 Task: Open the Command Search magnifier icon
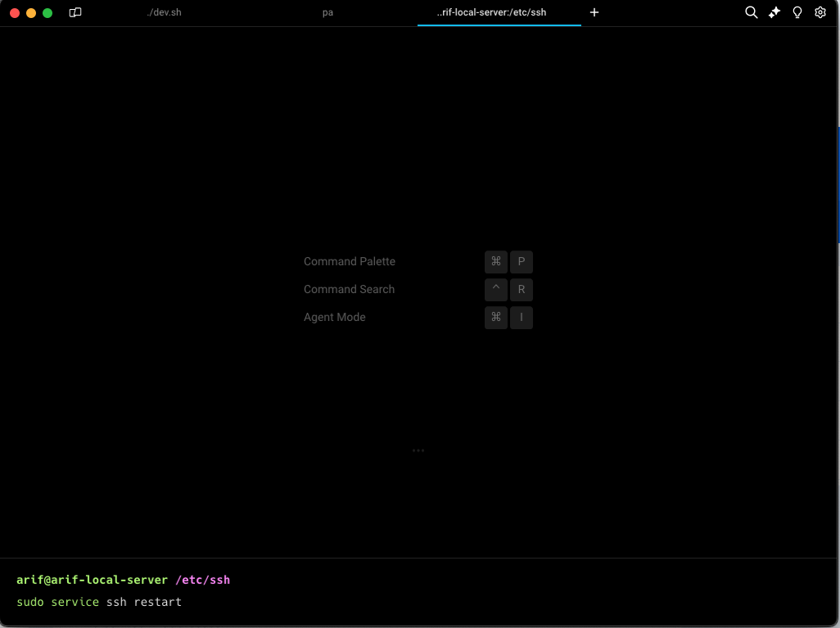click(751, 12)
